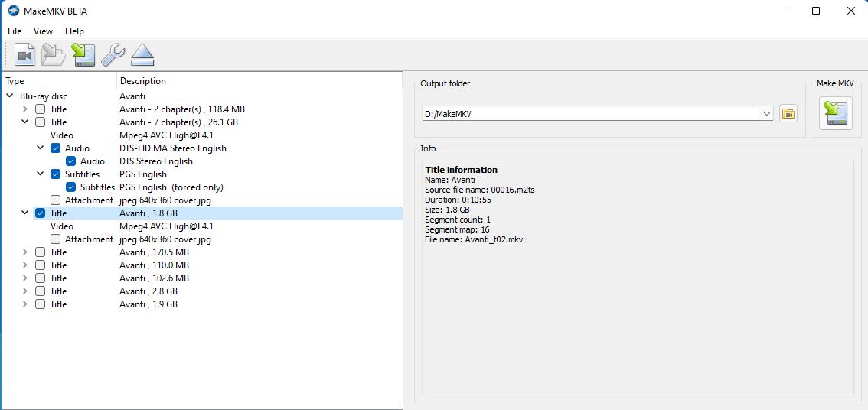868x410 pixels.
Task: Open the Help menu
Action: (x=74, y=31)
